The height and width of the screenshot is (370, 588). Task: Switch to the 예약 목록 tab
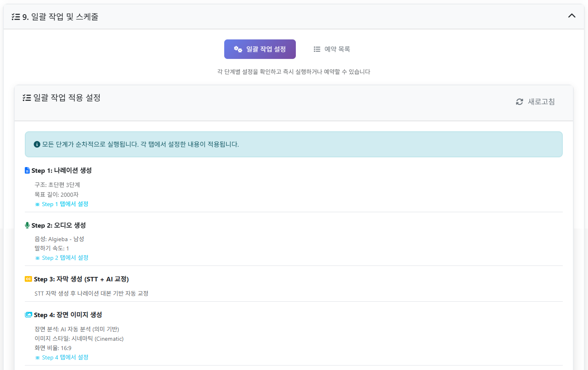click(x=332, y=49)
